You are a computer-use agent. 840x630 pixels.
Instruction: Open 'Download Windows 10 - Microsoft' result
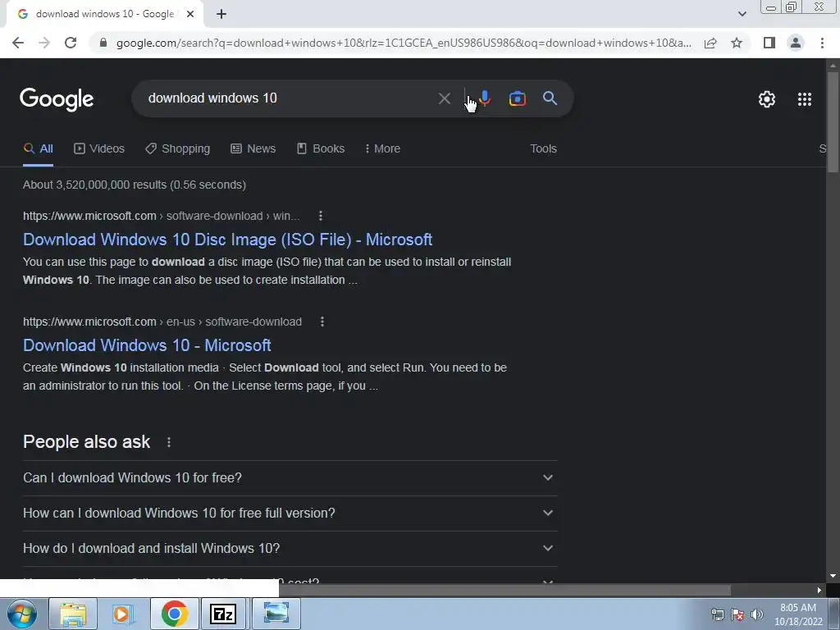147,345
